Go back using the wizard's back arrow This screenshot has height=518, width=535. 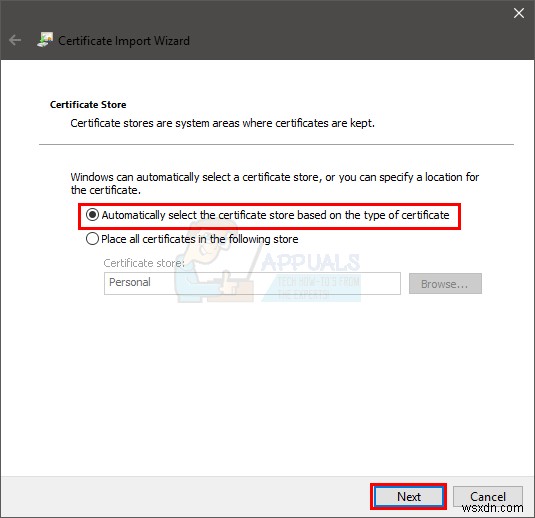point(15,40)
